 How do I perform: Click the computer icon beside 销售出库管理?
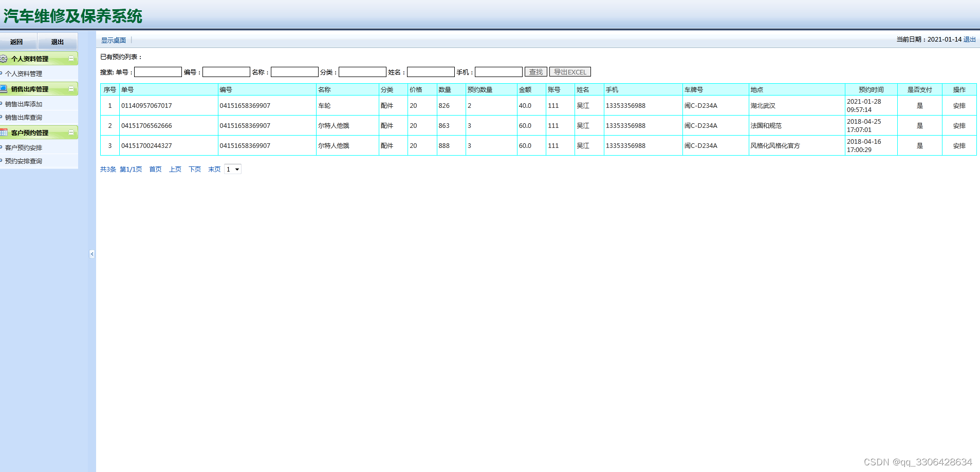coord(4,89)
